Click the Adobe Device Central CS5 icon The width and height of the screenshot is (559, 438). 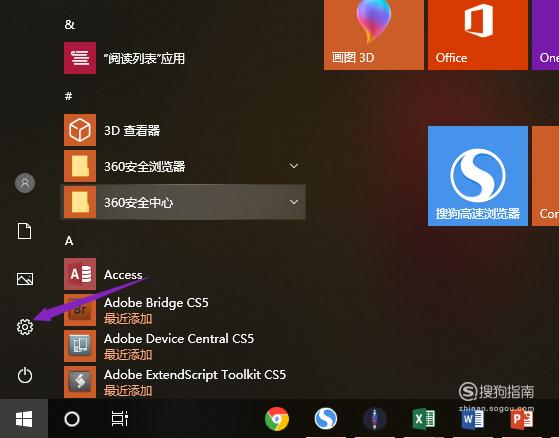click(80, 346)
